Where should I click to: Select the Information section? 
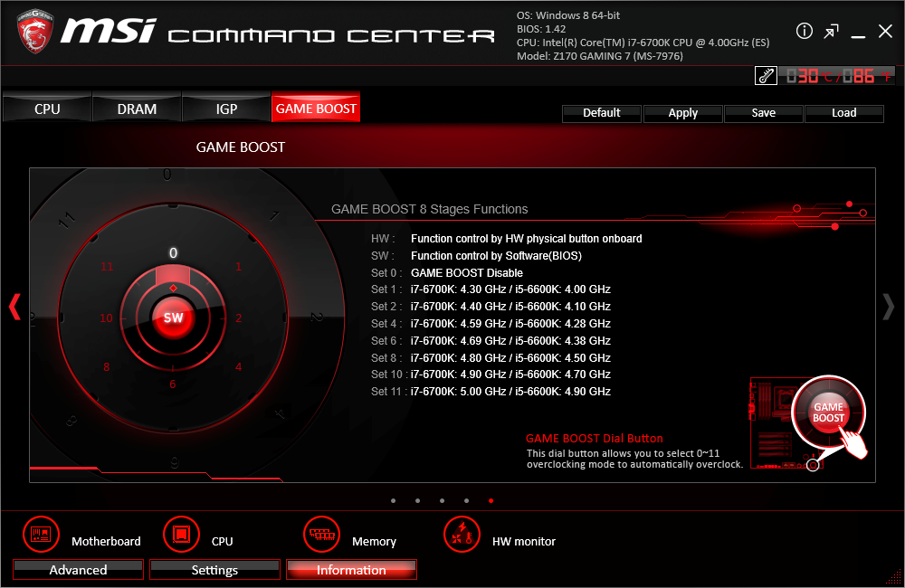pos(351,570)
